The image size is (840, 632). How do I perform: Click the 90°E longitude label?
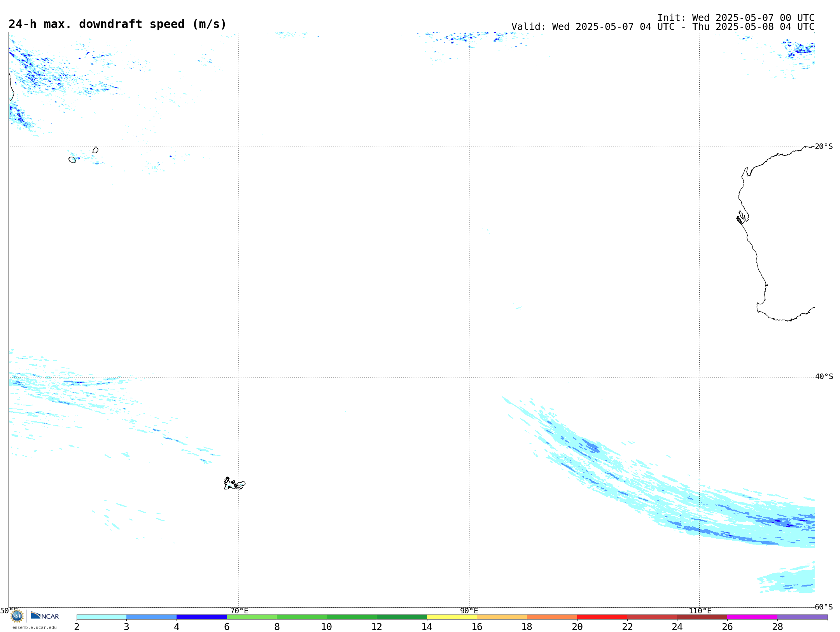coord(469,611)
